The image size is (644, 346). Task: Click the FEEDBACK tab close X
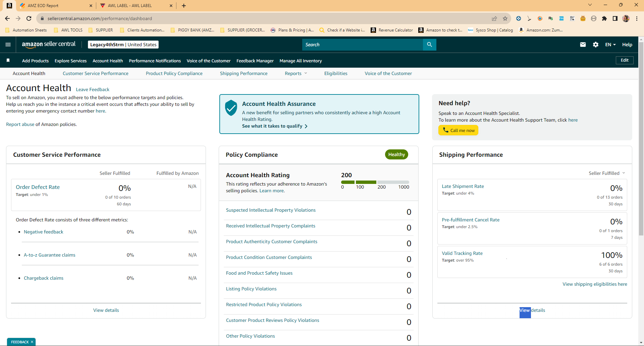[x=32, y=342]
